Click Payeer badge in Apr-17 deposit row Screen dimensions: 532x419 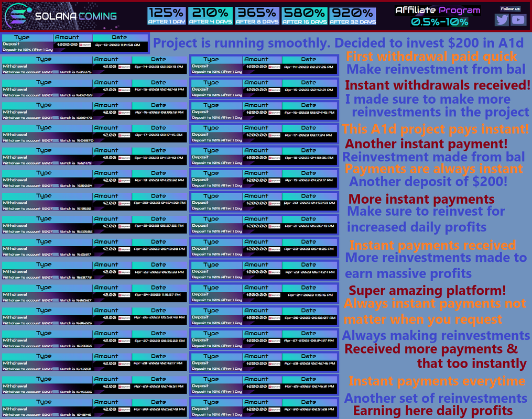pyautogui.click(x=275, y=135)
